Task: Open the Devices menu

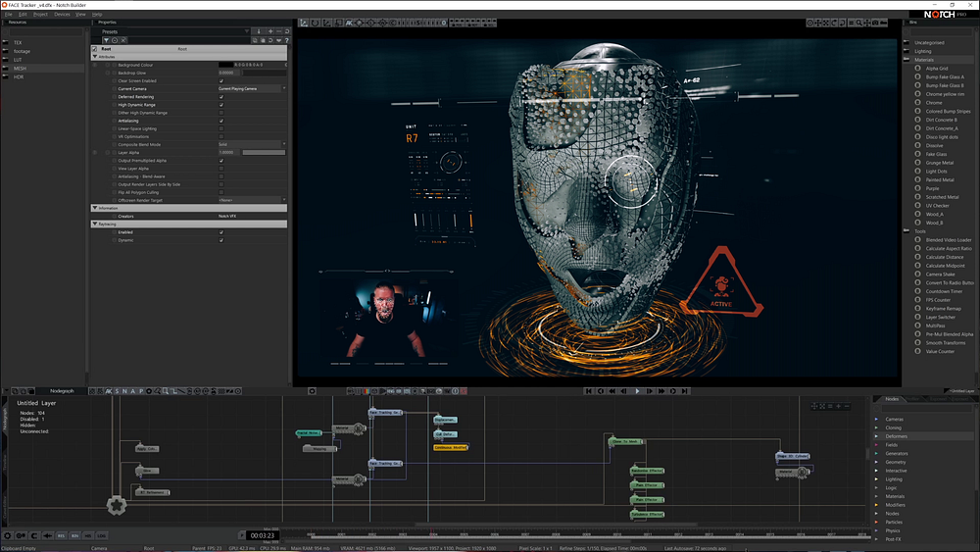Action: tap(62, 15)
